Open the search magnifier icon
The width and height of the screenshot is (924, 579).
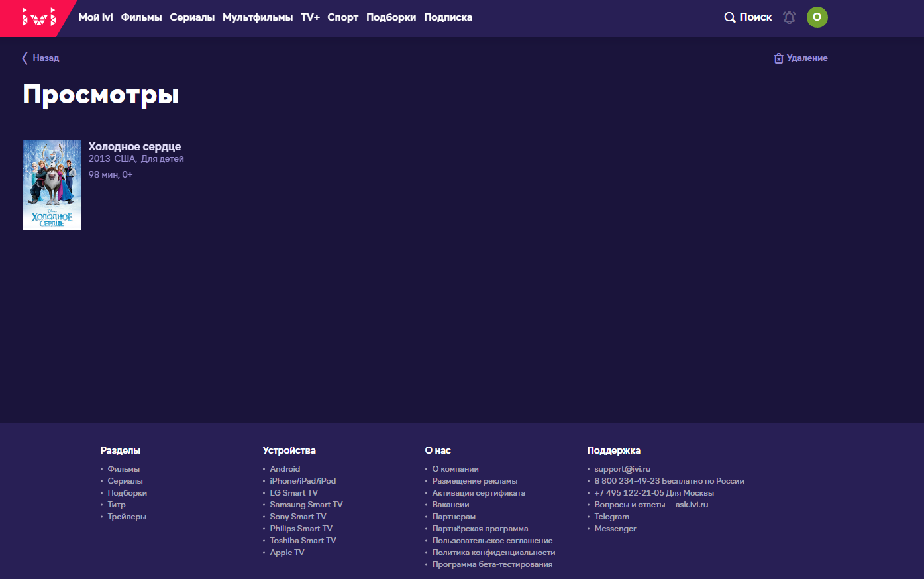click(x=730, y=17)
